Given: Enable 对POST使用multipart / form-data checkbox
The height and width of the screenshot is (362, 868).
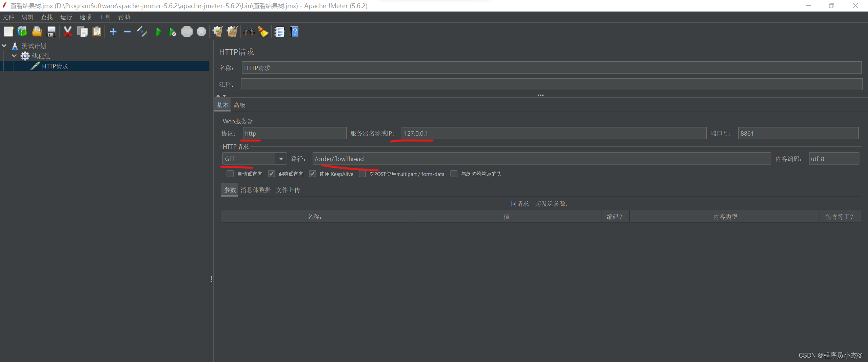Looking at the screenshot, I should [362, 174].
